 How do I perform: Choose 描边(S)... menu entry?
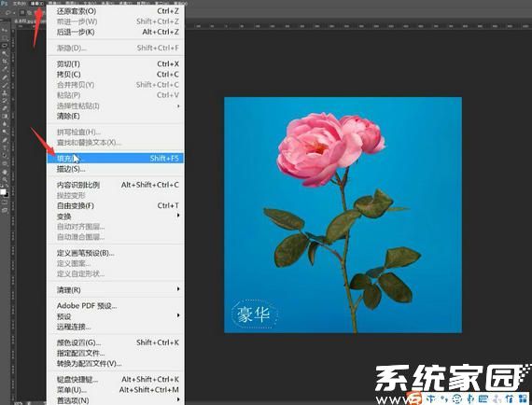pos(116,169)
